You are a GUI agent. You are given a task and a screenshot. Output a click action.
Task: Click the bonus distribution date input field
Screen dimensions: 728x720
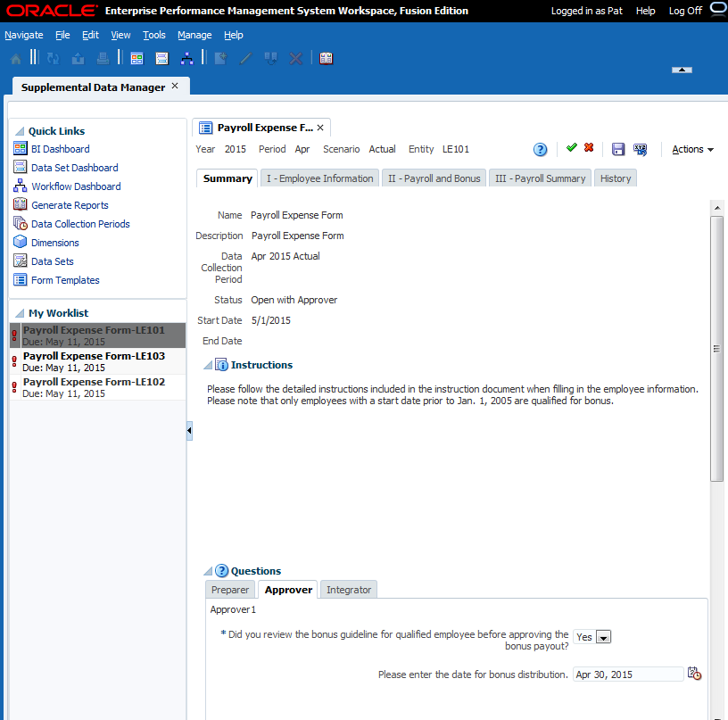628,674
